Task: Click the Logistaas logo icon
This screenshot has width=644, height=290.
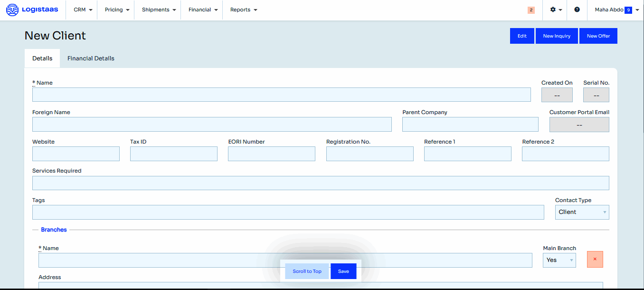Action: (x=12, y=10)
